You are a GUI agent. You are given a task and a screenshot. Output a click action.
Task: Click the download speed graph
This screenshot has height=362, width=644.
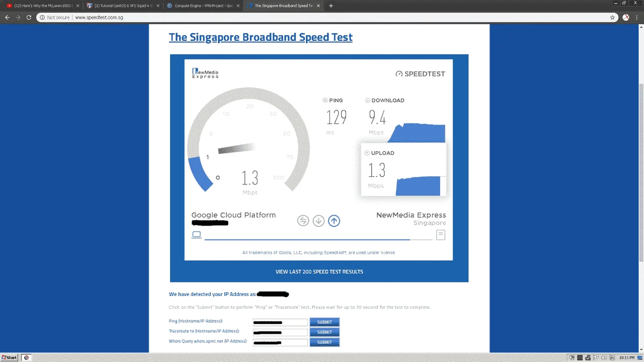(417, 133)
